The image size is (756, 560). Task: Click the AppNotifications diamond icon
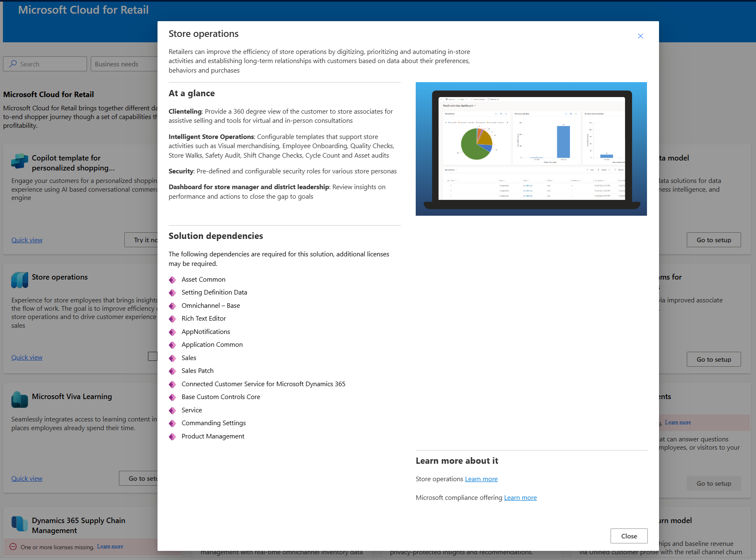point(172,332)
